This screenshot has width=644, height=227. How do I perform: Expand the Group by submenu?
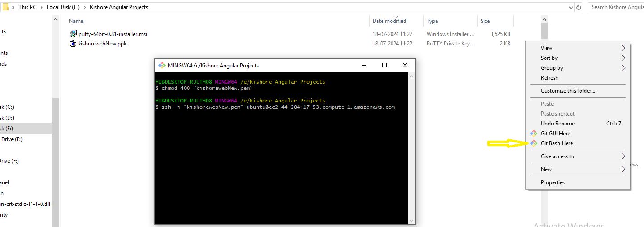[623, 68]
